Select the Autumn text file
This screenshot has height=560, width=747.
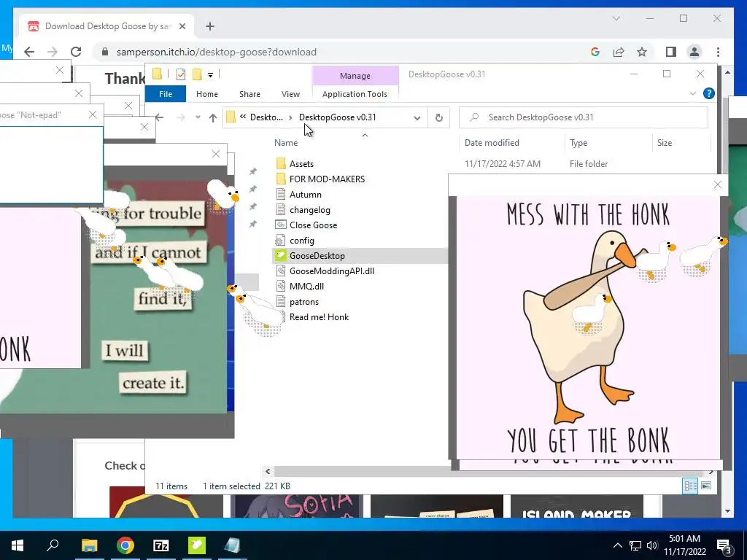tap(305, 194)
